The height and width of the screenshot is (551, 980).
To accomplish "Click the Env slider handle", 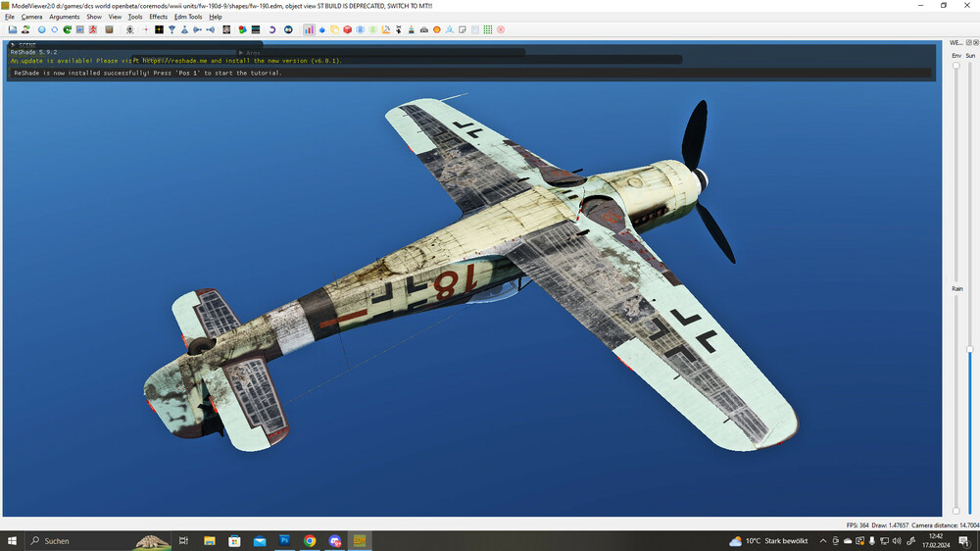I will tap(956, 66).
